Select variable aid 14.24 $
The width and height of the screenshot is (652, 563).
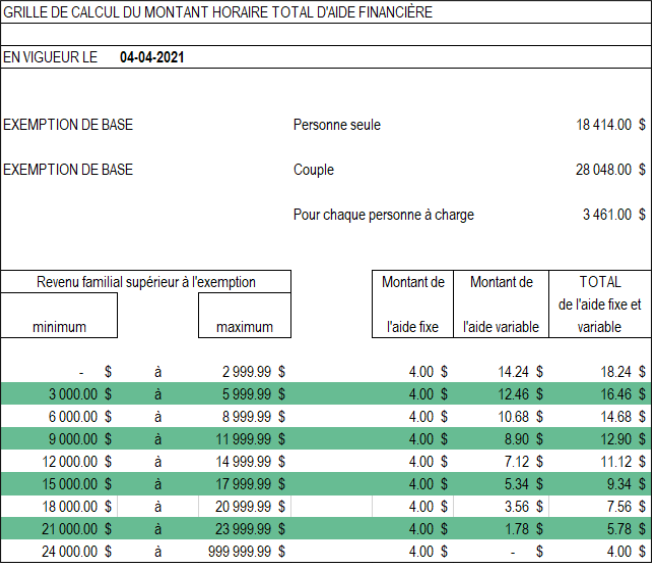[521, 371]
